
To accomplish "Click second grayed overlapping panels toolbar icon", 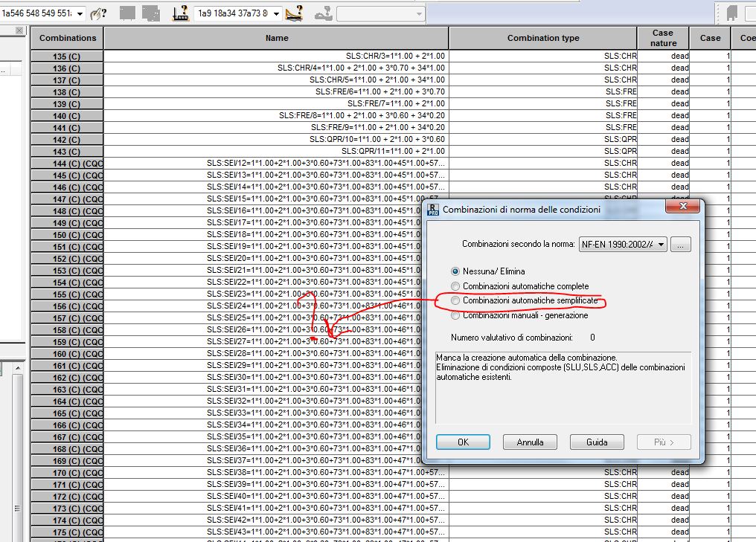I will click(x=151, y=13).
